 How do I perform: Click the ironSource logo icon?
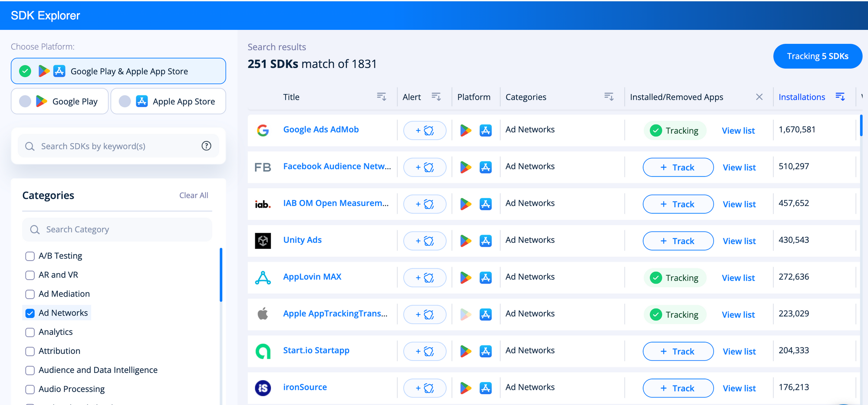(x=263, y=387)
